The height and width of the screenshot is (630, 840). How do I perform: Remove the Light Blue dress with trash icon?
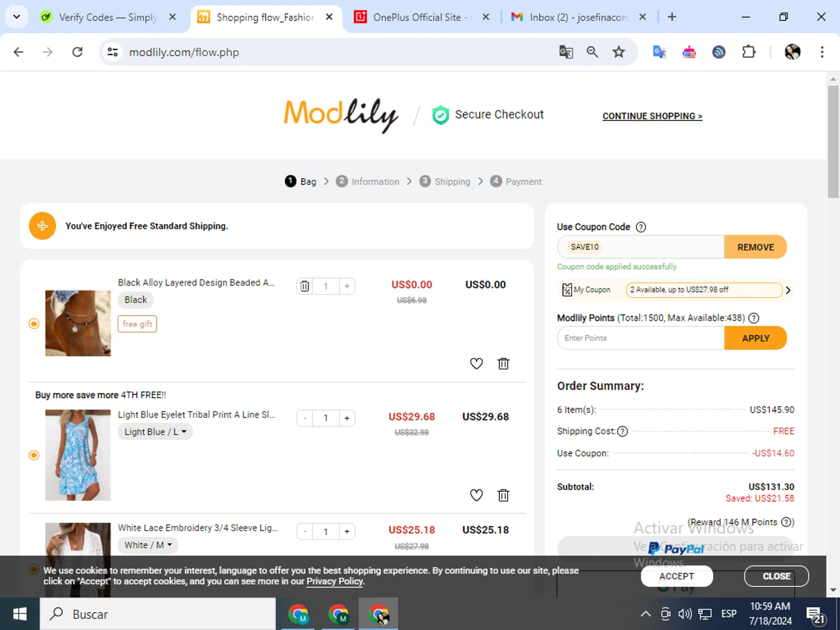[503, 495]
